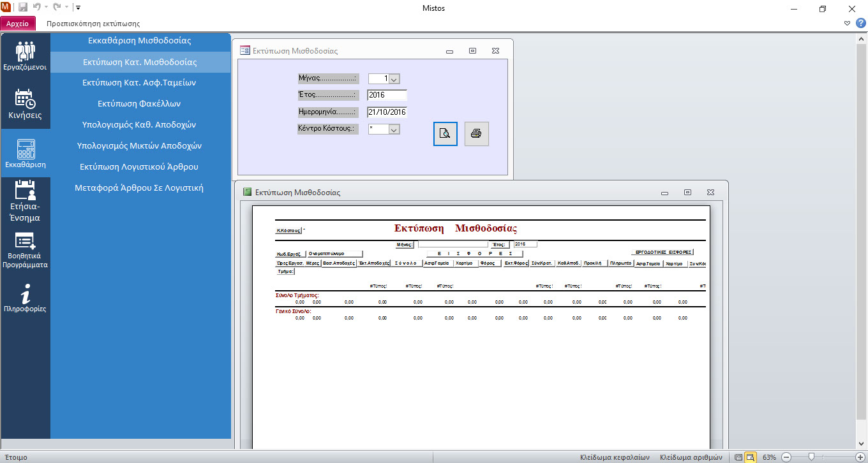Click the print preview magnifier button
The image size is (868, 463).
pos(445,134)
